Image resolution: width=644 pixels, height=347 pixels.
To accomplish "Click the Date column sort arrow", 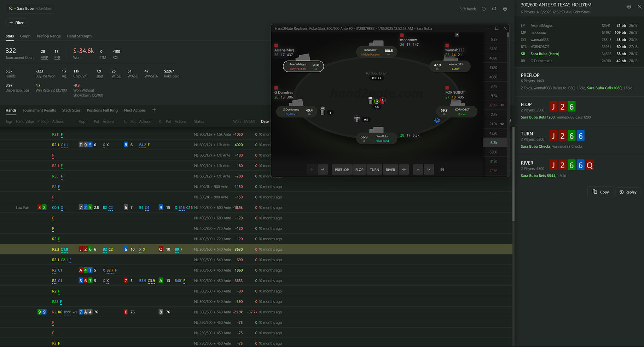I will click(x=270, y=121).
